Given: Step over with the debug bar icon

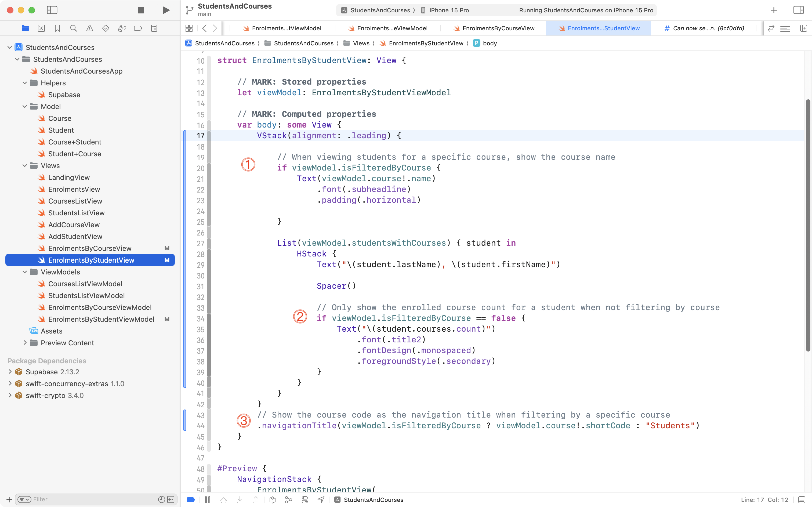Looking at the screenshot, I should (224, 499).
